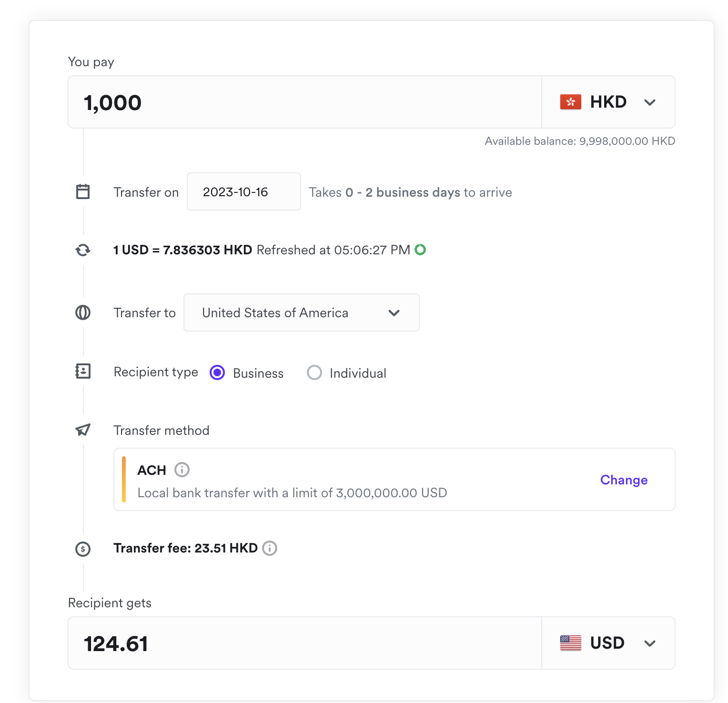Click the You pay amount field
The width and height of the screenshot is (728, 703).
point(305,102)
